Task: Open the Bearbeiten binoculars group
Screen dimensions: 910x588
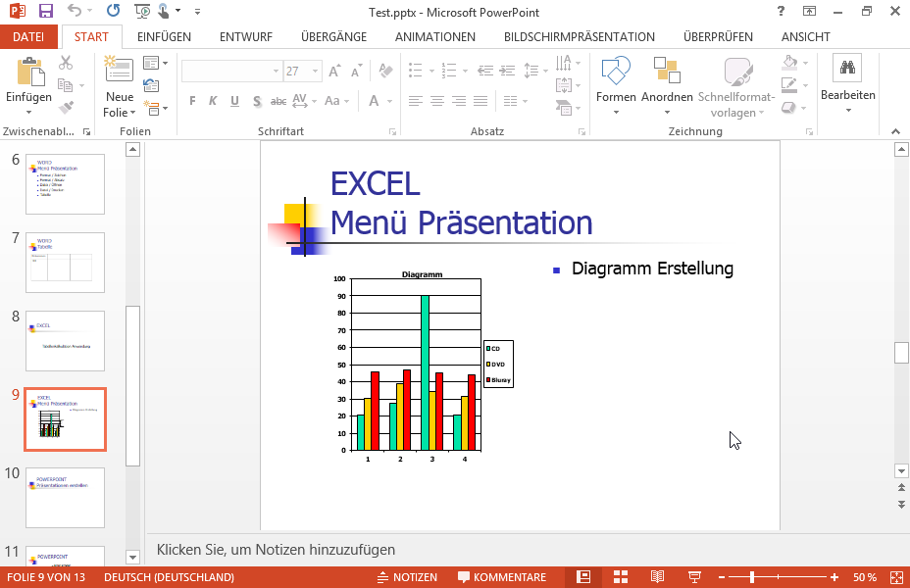Action: [x=848, y=84]
